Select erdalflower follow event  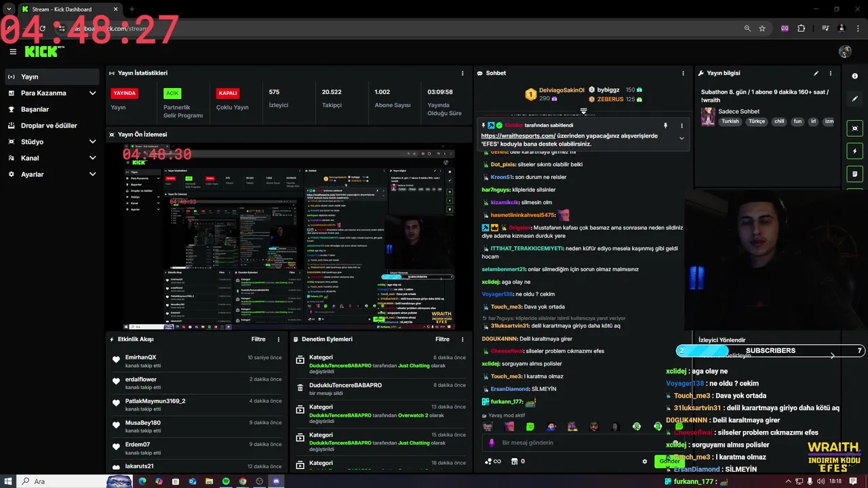click(x=197, y=382)
